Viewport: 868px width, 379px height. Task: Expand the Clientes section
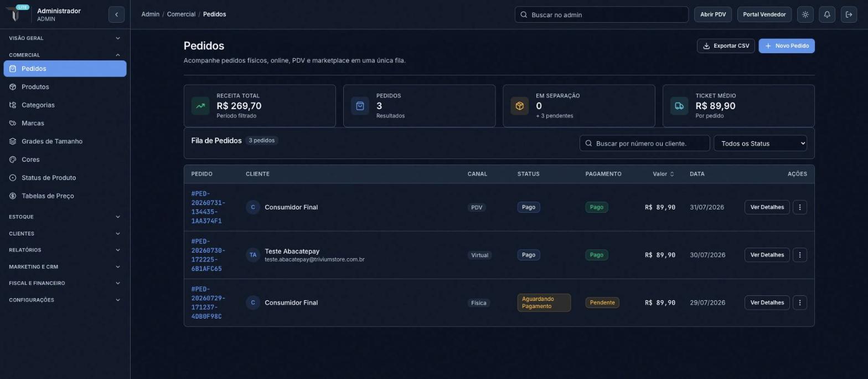[65, 233]
